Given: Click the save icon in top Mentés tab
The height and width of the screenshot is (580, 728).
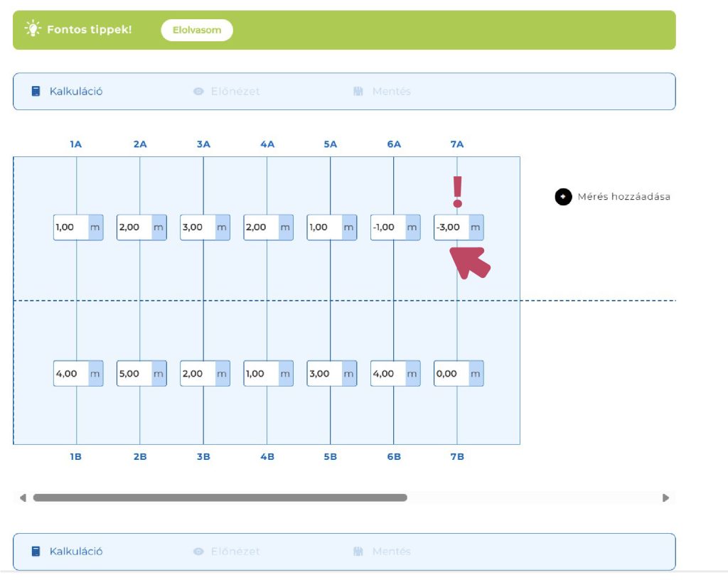Looking at the screenshot, I should pyautogui.click(x=358, y=92).
